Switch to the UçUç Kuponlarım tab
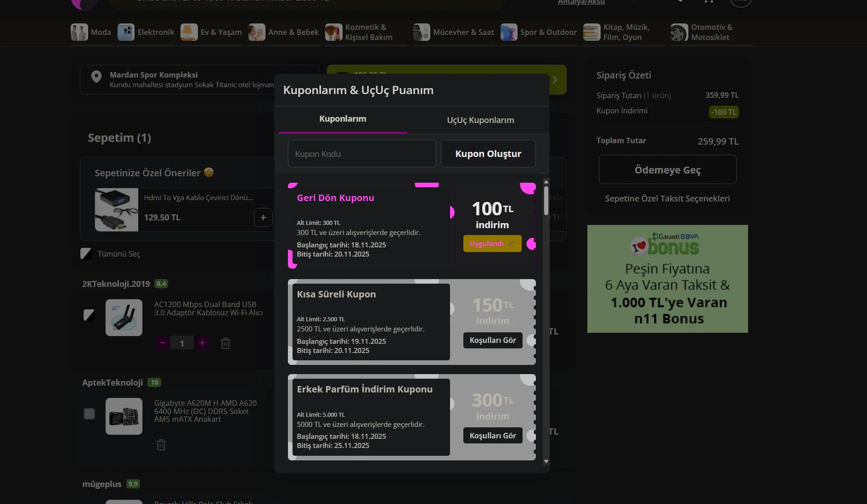 pyautogui.click(x=480, y=120)
